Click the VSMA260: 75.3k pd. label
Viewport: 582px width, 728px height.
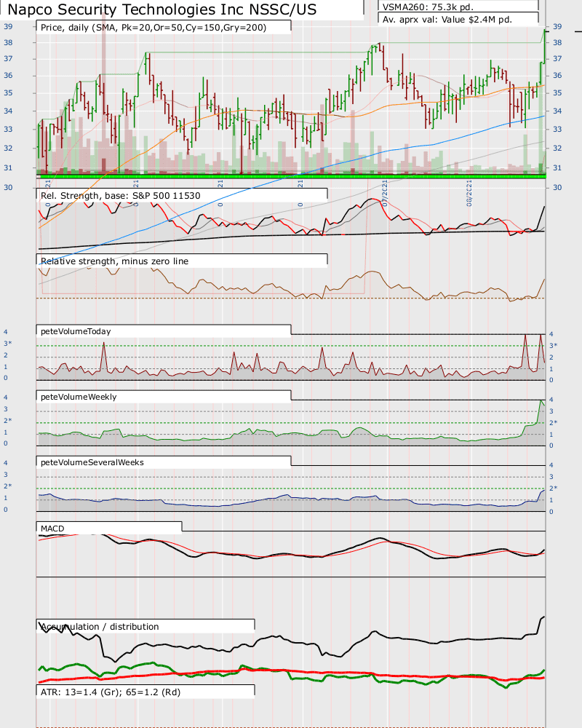(x=428, y=7)
